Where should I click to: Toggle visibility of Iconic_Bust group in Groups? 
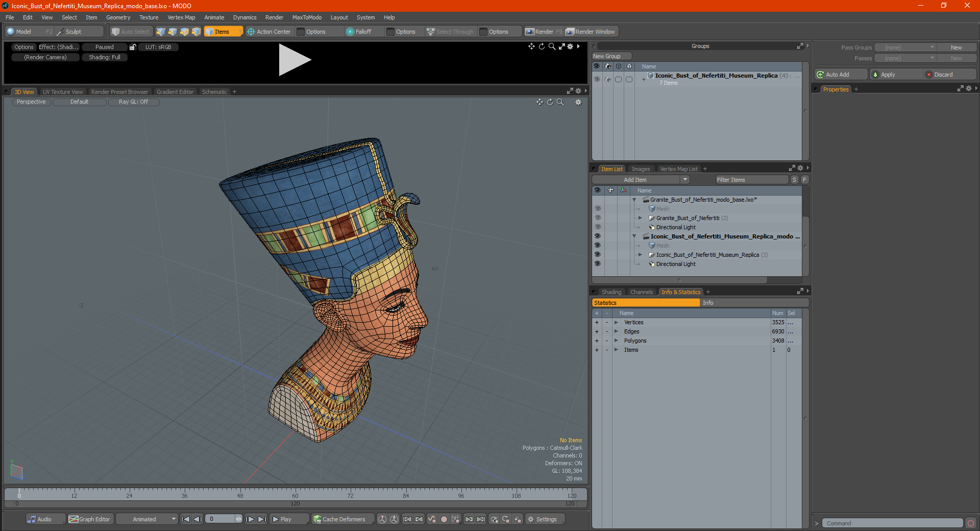point(597,79)
